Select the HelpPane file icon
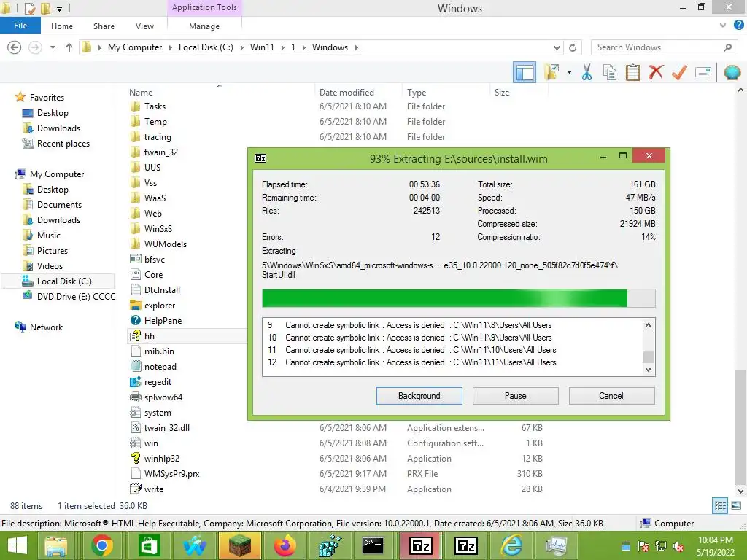The width and height of the screenshot is (747, 560). (136, 321)
